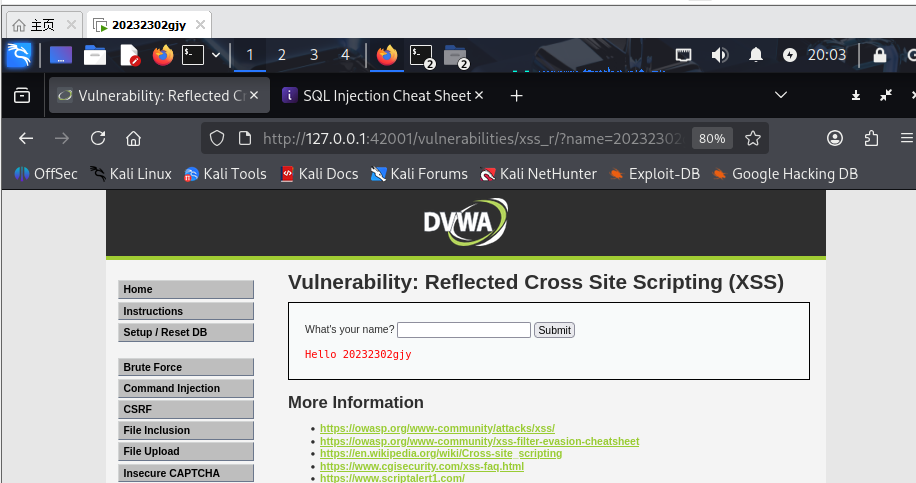This screenshot has width=916, height=483.
Task: Open the Kali Linux bookmark
Action: click(131, 174)
